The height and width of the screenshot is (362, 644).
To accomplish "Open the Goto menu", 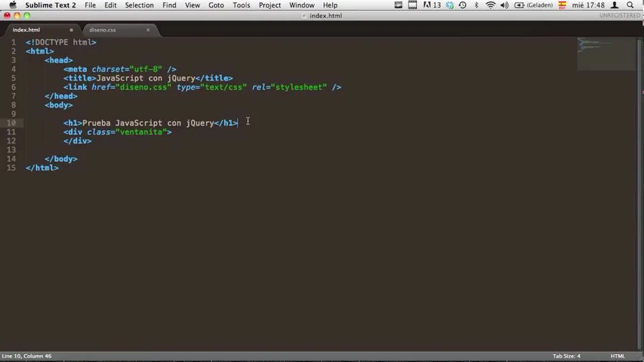I will [216, 5].
